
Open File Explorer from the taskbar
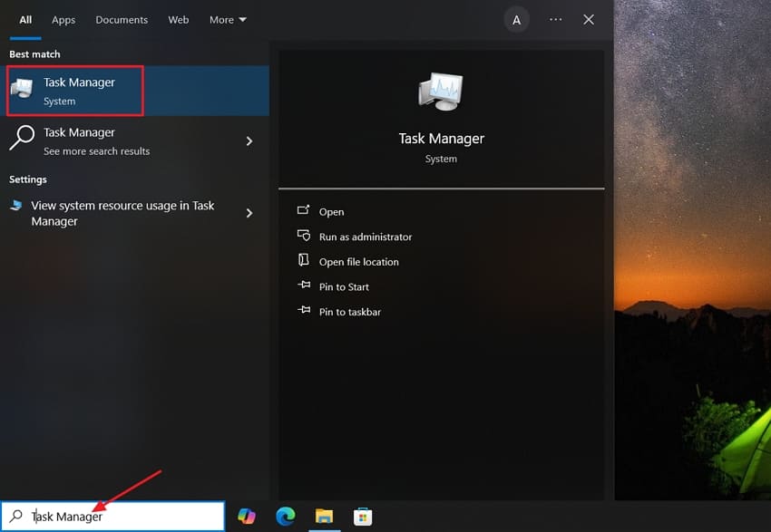click(325, 516)
